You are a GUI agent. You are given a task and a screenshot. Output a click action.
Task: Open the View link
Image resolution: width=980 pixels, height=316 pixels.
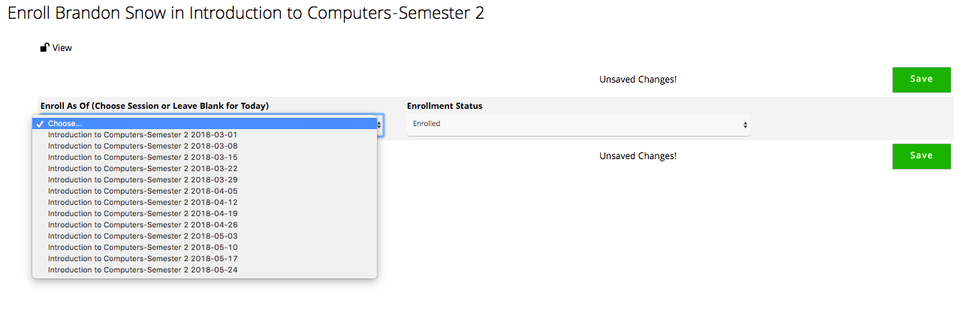click(62, 48)
